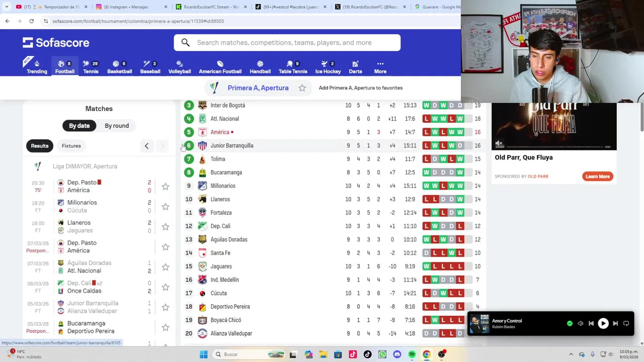Open the Inter de Bogotá team row
The width and height of the screenshot is (644, 362).
[333, 106]
